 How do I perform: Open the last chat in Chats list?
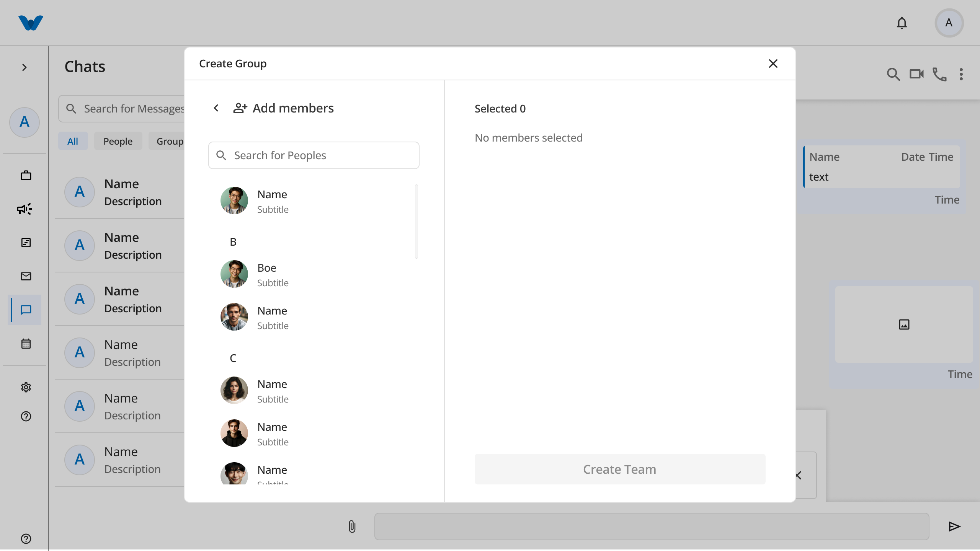point(120,460)
